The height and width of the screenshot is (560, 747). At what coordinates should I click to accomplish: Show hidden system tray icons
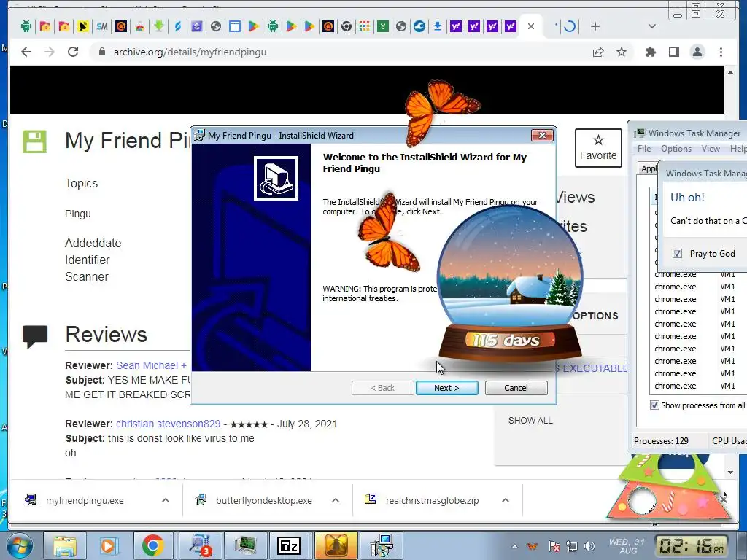pos(514,546)
